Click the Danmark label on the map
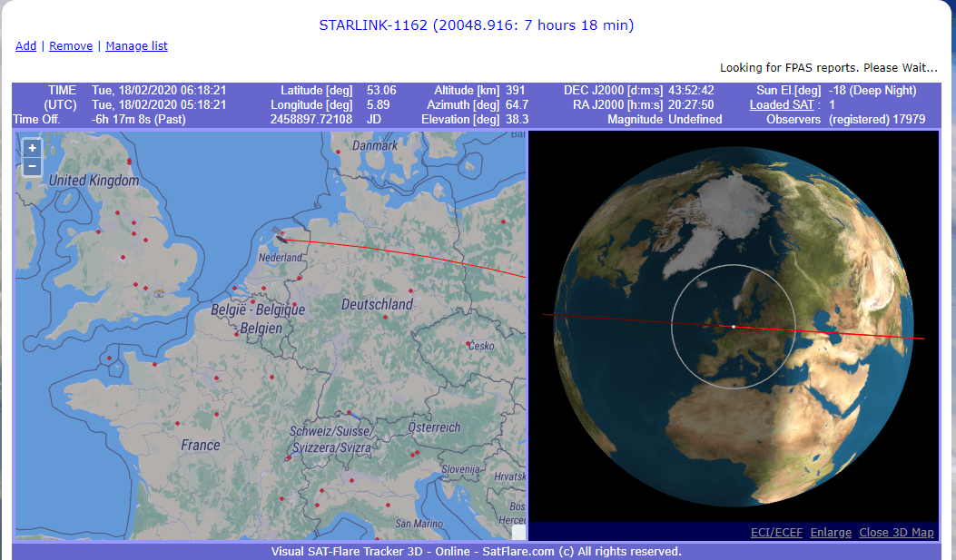956x560 pixels. coord(375,145)
